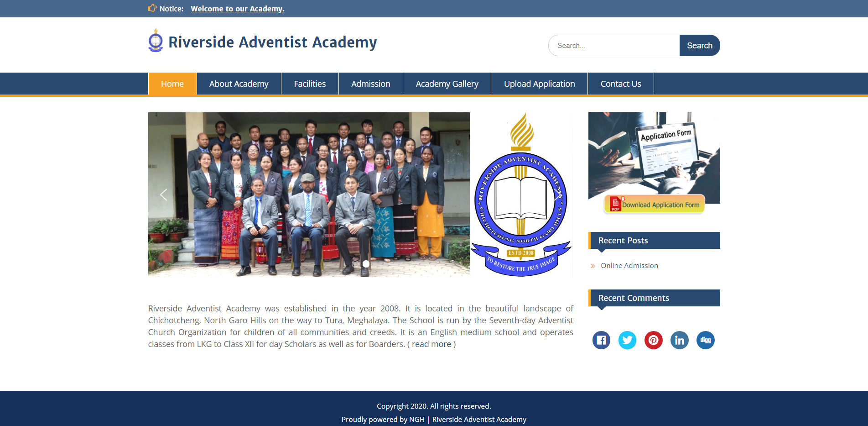The image size is (868, 426).
Task: Select the second slider dot indicator
Action: (366, 264)
